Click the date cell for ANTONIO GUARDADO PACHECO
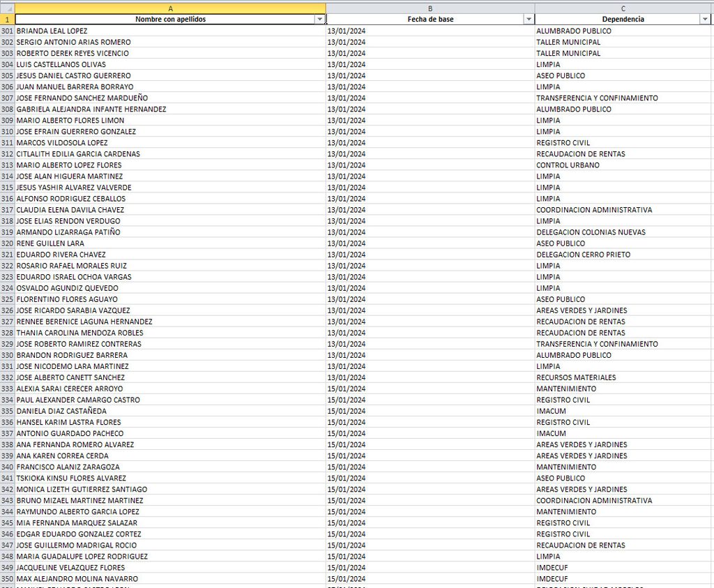Screen dimensions: 714x588 pyautogui.click(x=430, y=434)
